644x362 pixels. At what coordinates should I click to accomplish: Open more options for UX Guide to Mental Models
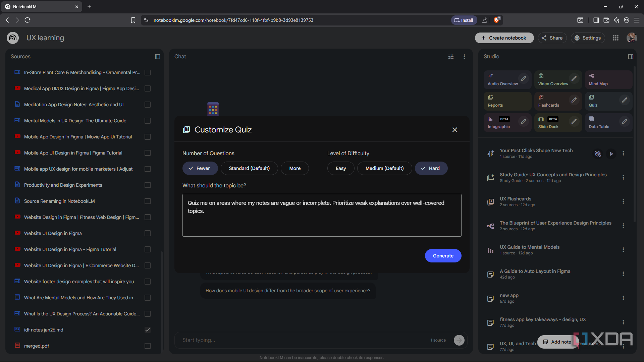click(x=623, y=250)
